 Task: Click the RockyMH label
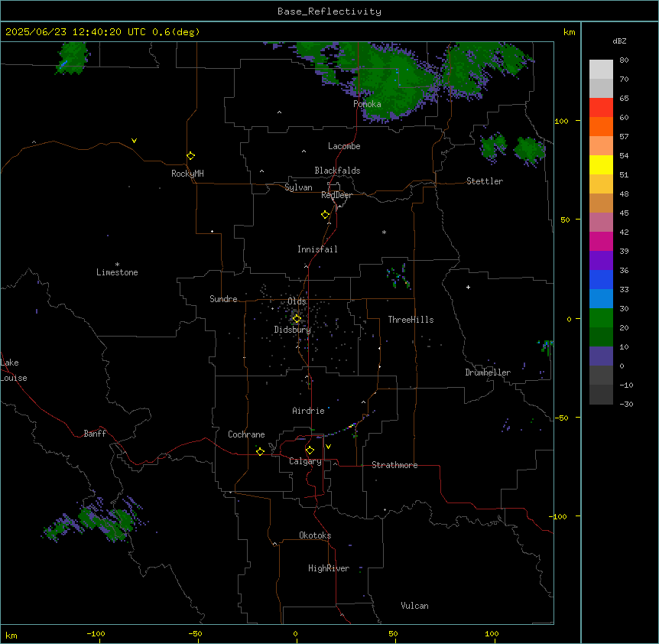pos(187,174)
